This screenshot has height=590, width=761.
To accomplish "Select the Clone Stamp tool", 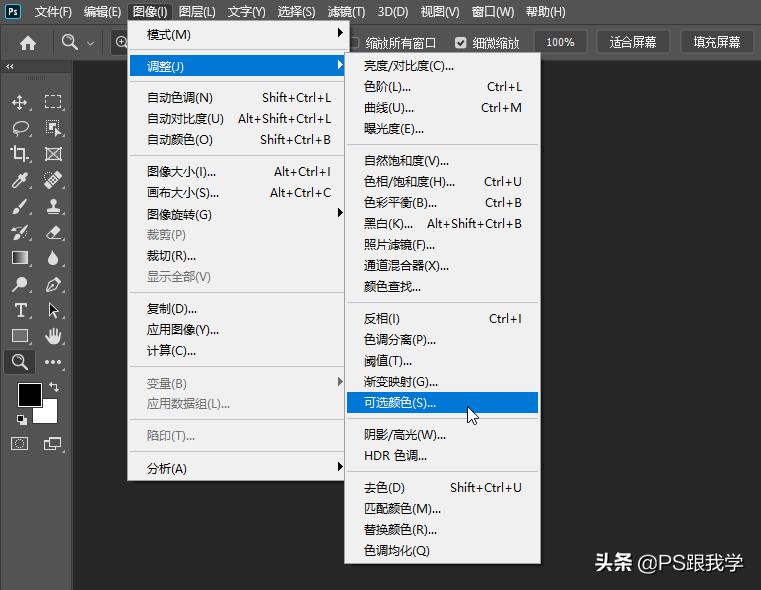I will coord(53,207).
